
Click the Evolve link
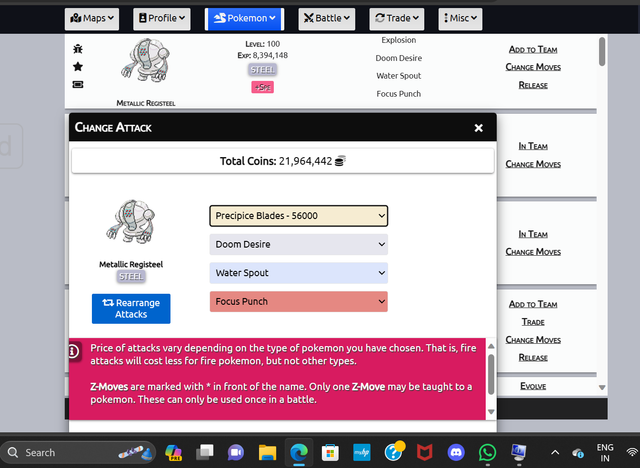[x=533, y=386]
